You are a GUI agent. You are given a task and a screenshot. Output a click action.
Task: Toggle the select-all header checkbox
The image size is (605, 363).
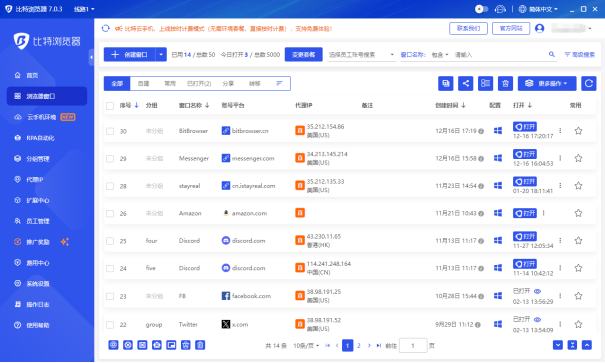pos(110,106)
